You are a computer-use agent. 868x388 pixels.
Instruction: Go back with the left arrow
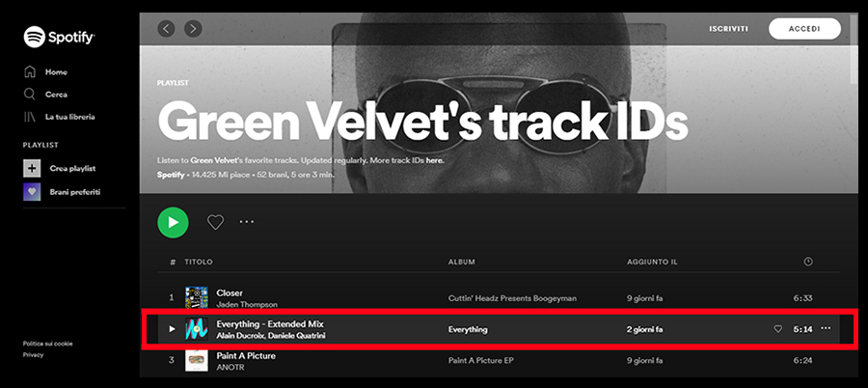[167, 29]
